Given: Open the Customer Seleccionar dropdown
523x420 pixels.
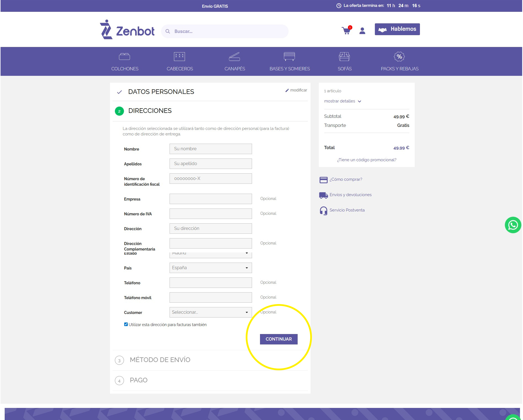Looking at the screenshot, I should click(x=211, y=312).
